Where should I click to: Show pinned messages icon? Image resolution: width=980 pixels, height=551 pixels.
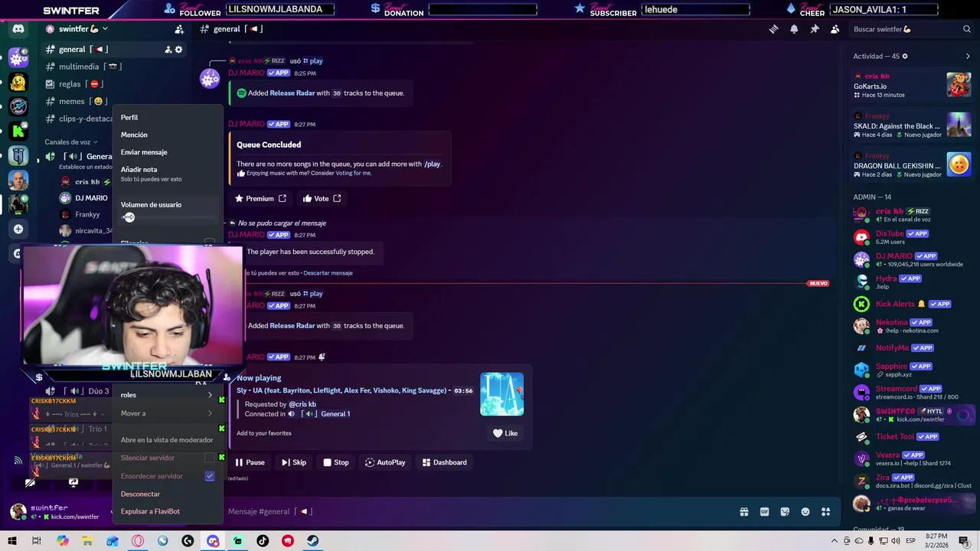tap(815, 29)
